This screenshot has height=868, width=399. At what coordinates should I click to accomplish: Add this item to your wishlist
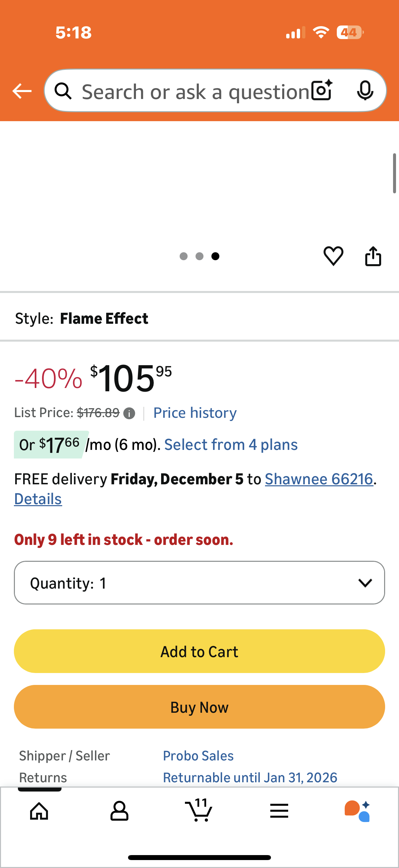pos(333,256)
